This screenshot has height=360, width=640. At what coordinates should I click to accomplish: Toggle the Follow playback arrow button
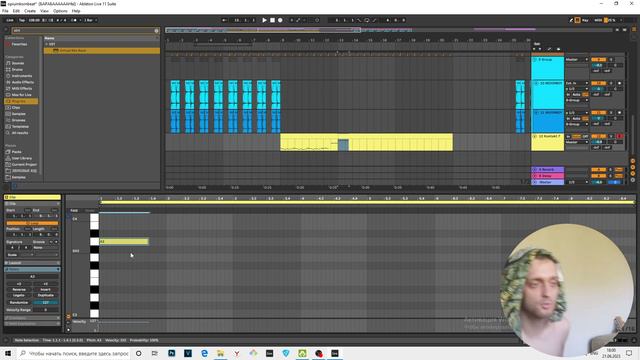tap(224, 20)
